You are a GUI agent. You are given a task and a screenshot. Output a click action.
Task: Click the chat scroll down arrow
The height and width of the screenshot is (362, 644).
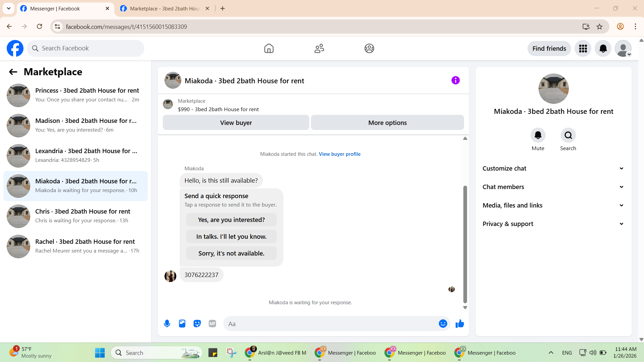pos(465,308)
